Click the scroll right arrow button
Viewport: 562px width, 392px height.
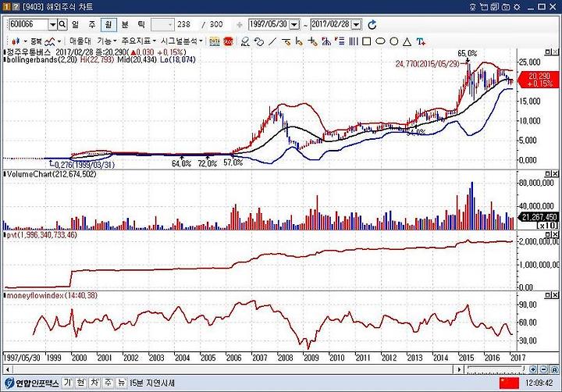[x=459, y=369]
